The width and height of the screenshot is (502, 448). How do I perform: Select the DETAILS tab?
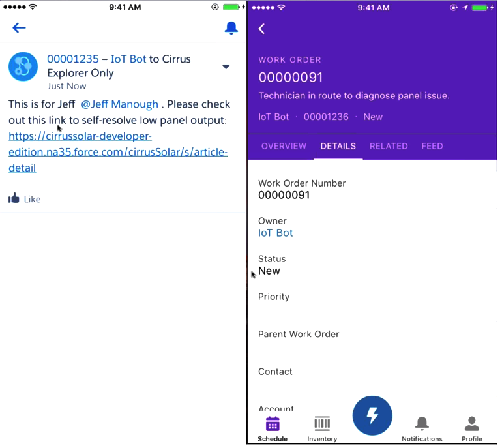click(338, 146)
